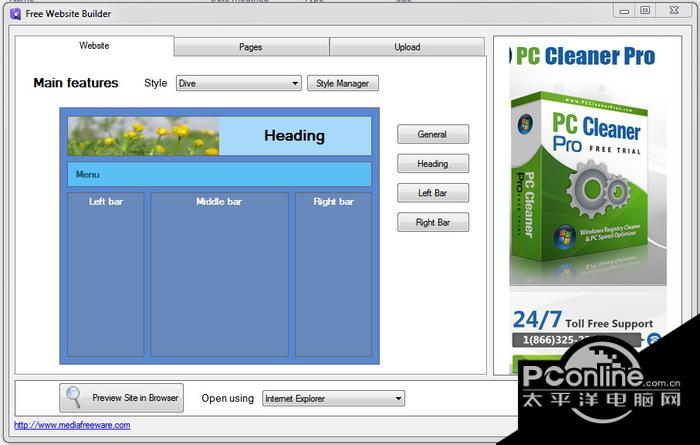Maximize the Free Website Builder window
Screen dimensions: 700x445
click(x=645, y=11)
